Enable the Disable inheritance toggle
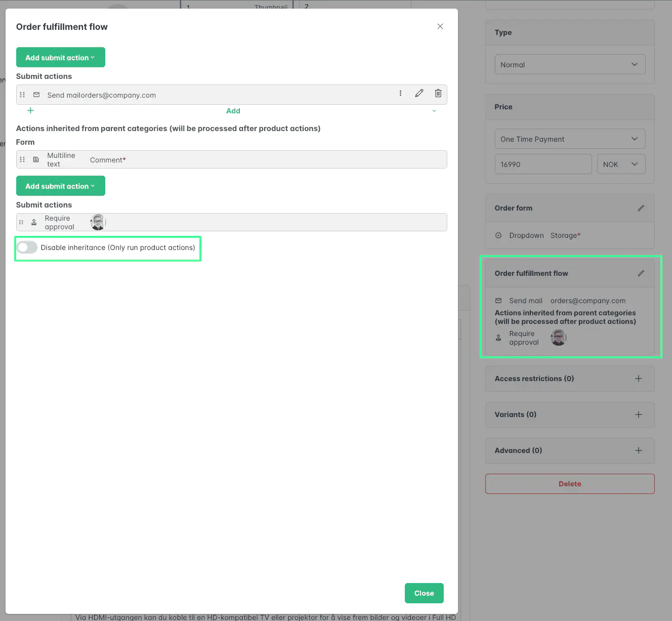 [x=27, y=247]
